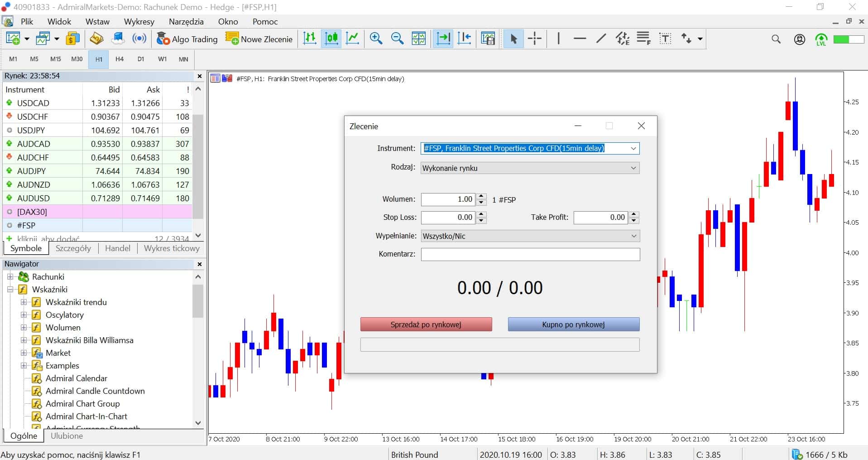Select H4 timeframe

[x=120, y=59]
